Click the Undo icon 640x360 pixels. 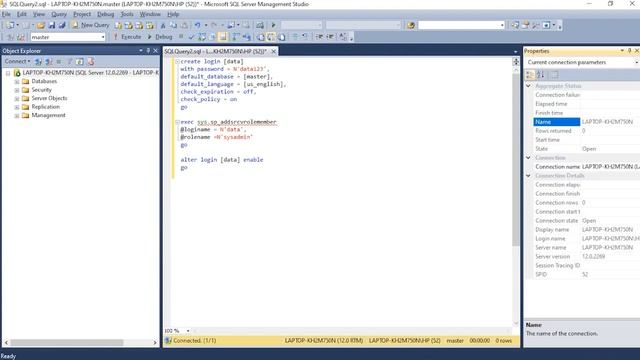(x=198, y=25)
